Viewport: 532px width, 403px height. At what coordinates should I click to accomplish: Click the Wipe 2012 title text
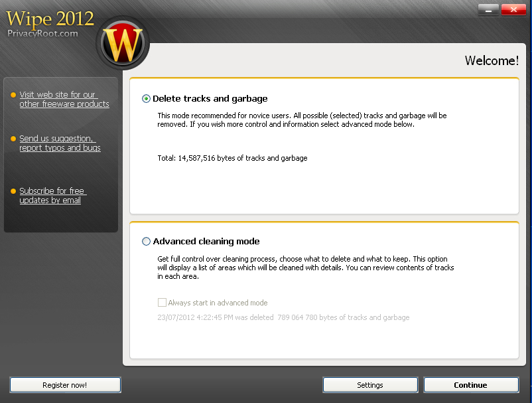pyautogui.click(x=50, y=19)
